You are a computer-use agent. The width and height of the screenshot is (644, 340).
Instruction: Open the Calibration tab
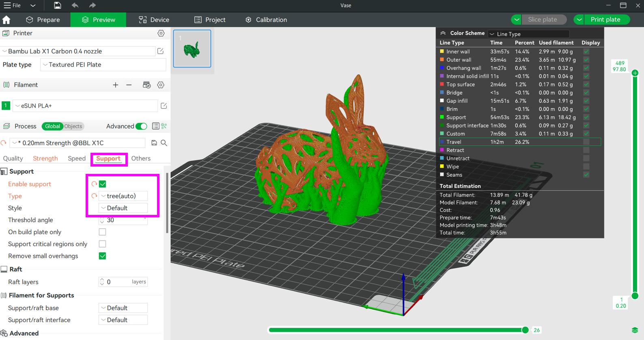(266, 19)
